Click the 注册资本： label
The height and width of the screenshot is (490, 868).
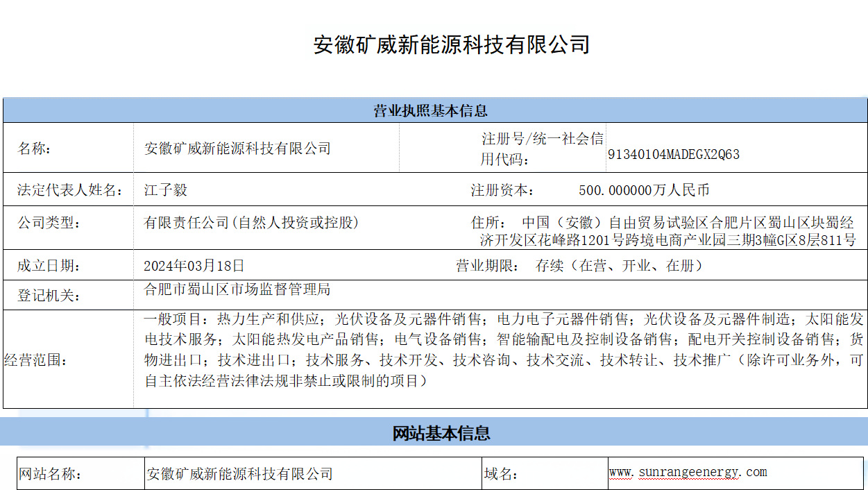[x=503, y=190]
